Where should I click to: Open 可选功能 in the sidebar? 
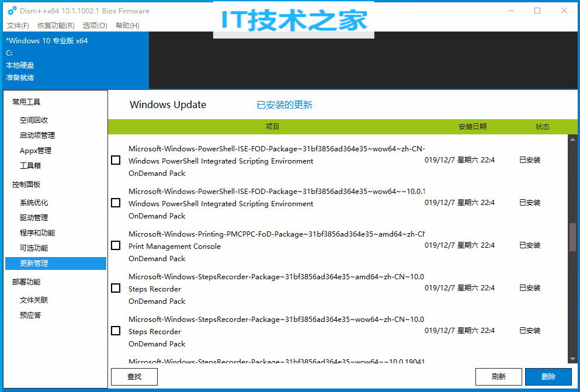(34, 248)
